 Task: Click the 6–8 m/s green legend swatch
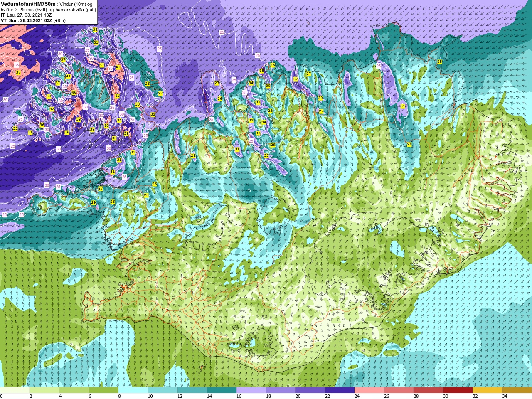tap(103, 390)
